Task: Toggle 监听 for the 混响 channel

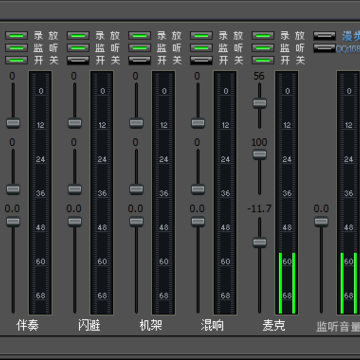Action: [x=201, y=48]
